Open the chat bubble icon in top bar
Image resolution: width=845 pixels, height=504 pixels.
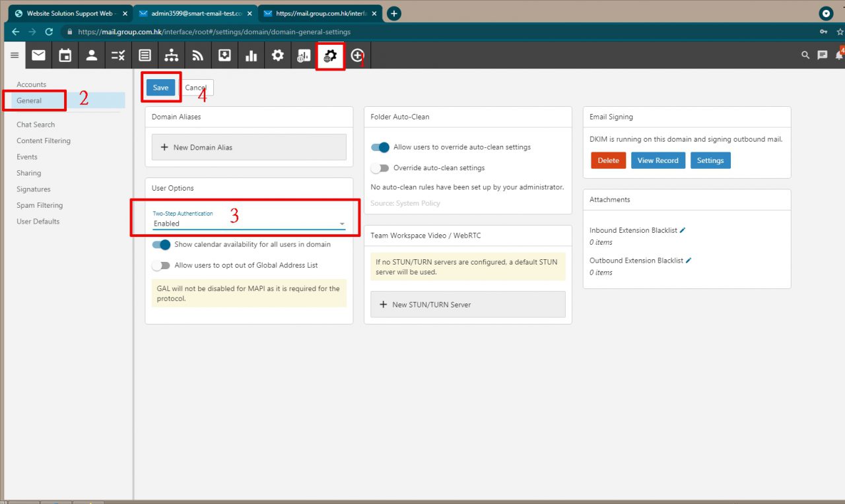pos(822,55)
